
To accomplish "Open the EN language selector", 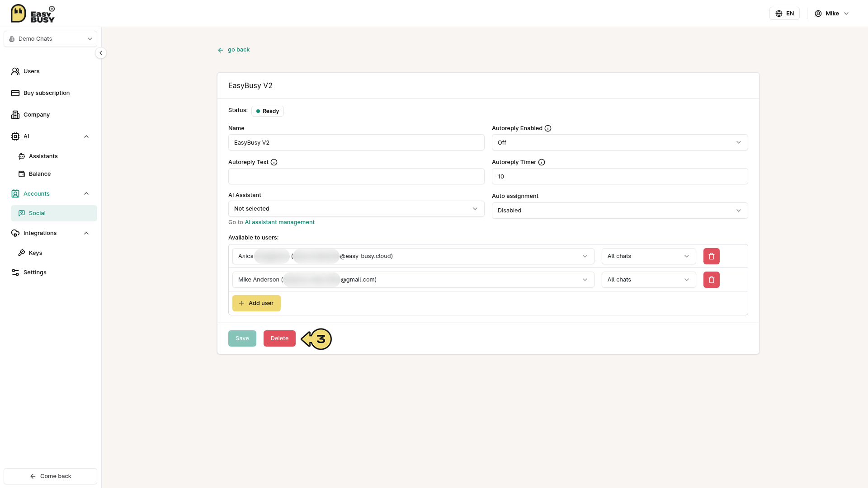I will tap(785, 14).
